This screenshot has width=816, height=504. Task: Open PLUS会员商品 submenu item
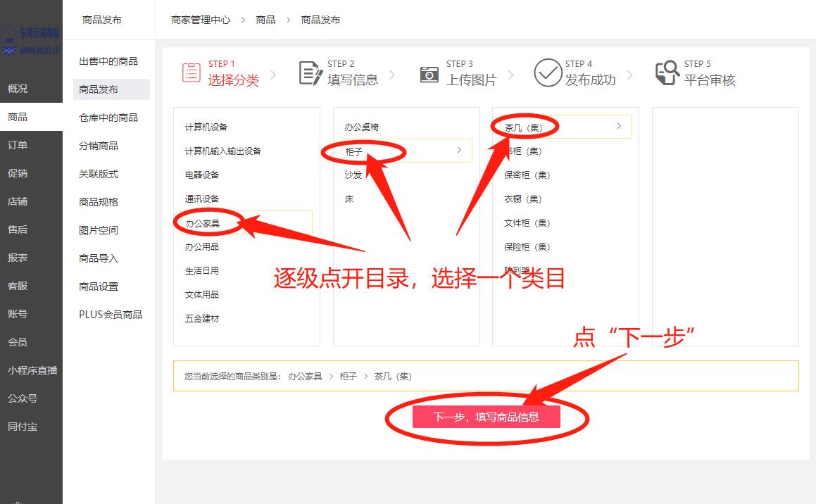click(x=111, y=315)
